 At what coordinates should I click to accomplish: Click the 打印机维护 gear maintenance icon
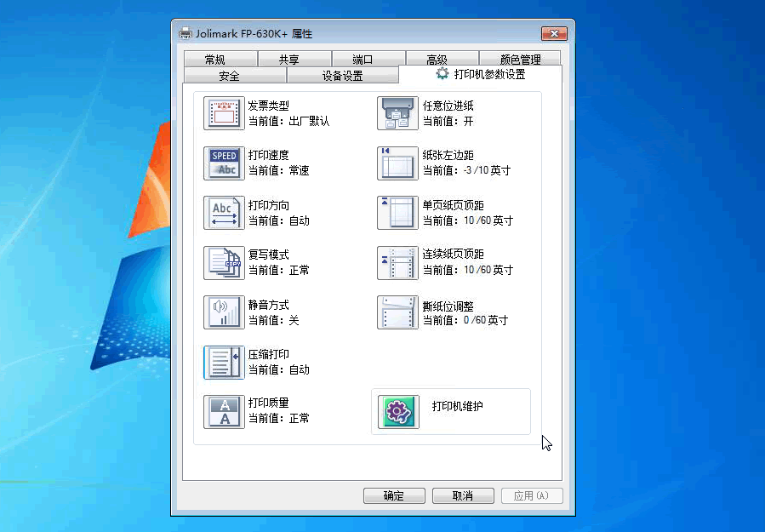click(398, 412)
